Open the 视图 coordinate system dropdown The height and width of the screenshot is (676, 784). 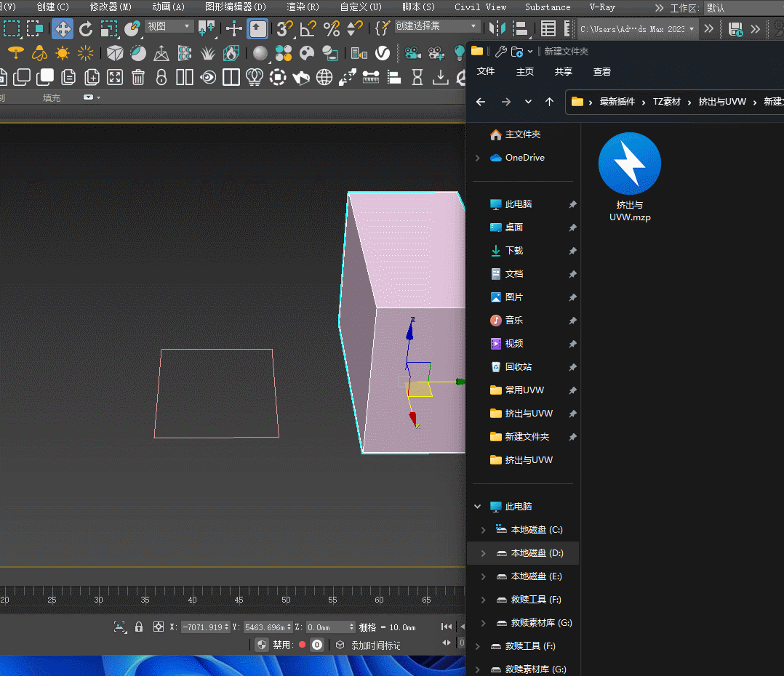(x=169, y=26)
